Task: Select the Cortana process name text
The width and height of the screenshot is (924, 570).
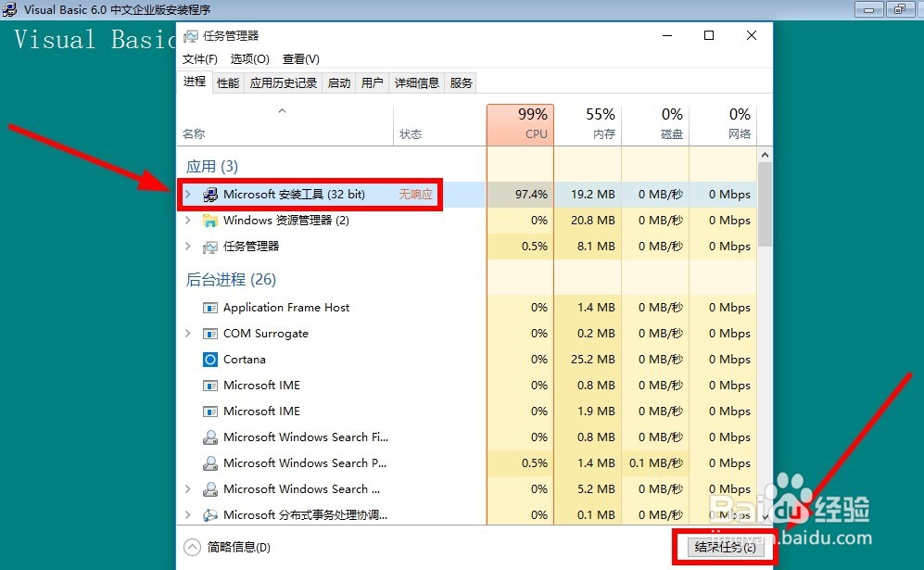Action: 245,360
